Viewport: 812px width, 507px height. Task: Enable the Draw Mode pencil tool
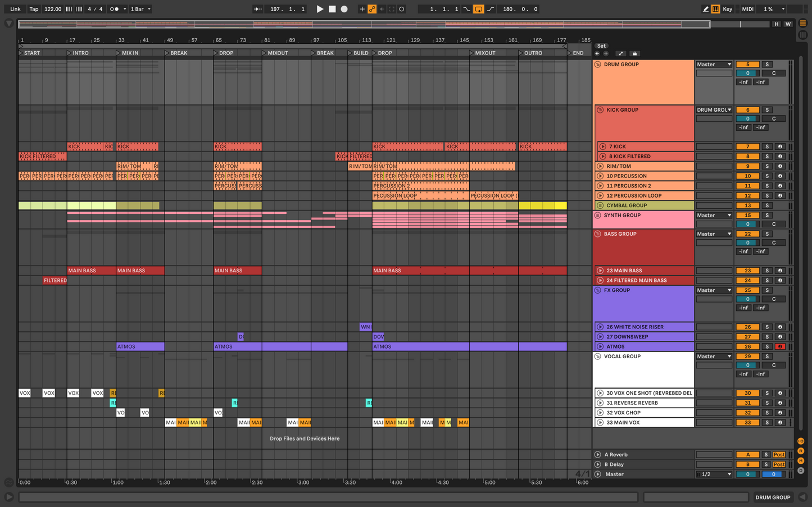(705, 9)
